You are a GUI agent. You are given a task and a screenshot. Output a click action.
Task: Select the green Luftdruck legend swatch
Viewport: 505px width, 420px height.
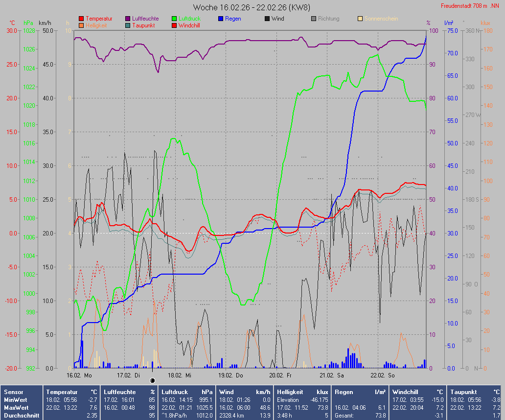174,19
